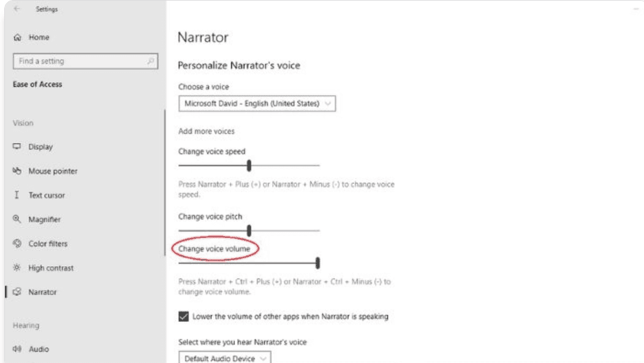Click the Color filters palette icon
The height and width of the screenshot is (363, 644).
pyautogui.click(x=17, y=243)
